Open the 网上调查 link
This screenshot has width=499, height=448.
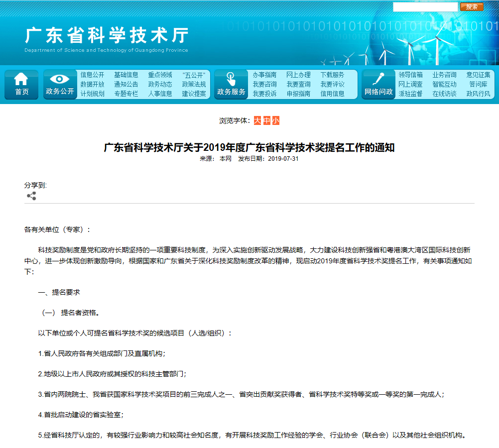coord(410,84)
